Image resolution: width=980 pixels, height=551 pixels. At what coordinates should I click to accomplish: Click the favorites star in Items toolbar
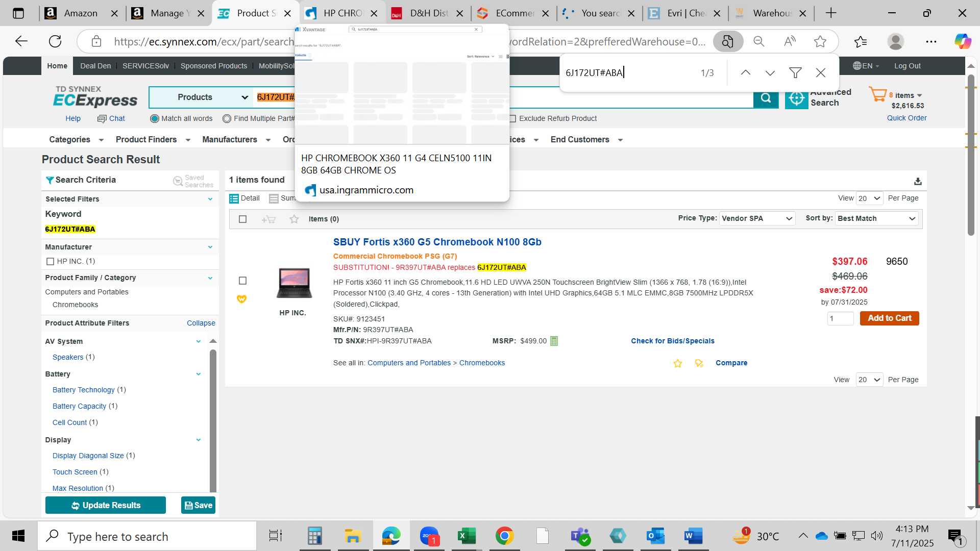[294, 219]
